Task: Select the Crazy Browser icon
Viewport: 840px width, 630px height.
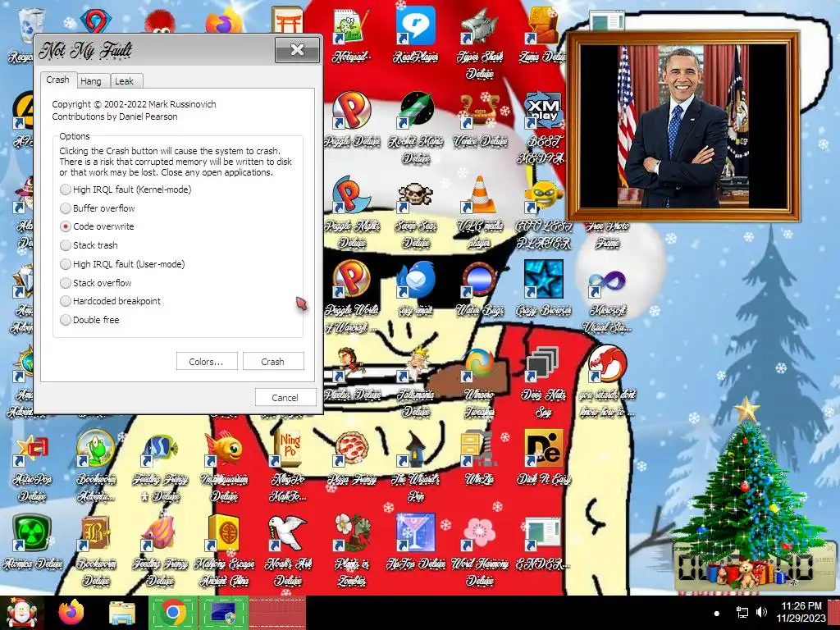Action: (543, 289)
